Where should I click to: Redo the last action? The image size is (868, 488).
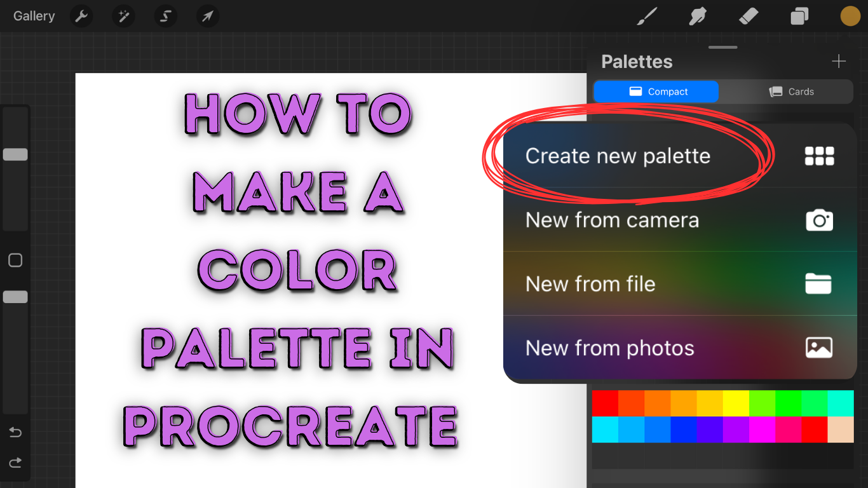pos(15,463)
